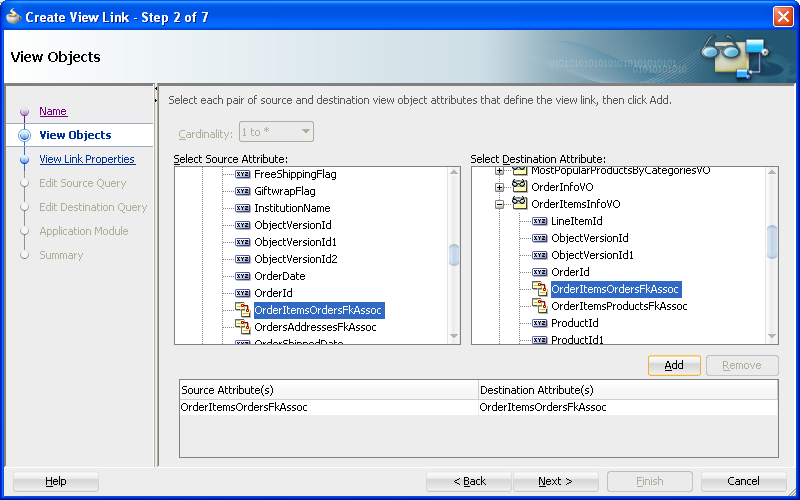Click the Source Attribute(s) column header
The image size is (800, 500).
(x=329, y=390)
